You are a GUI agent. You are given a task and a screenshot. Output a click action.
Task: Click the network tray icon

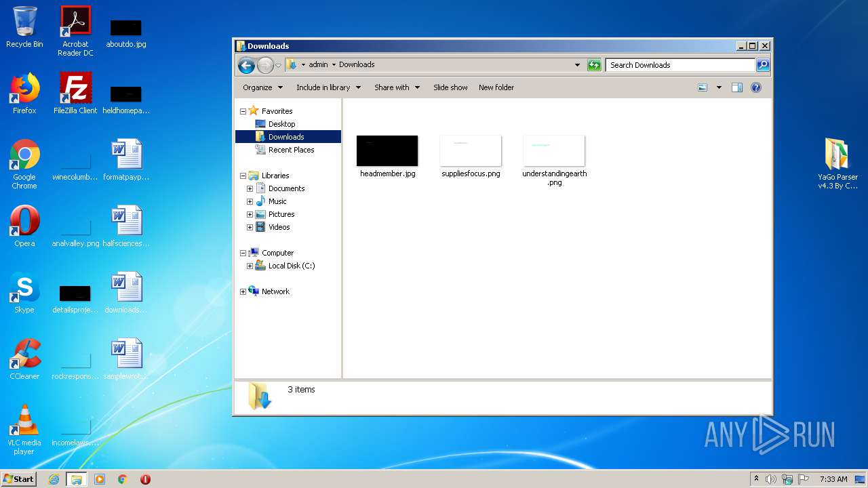pyautogui.click(x=787, y=479)
